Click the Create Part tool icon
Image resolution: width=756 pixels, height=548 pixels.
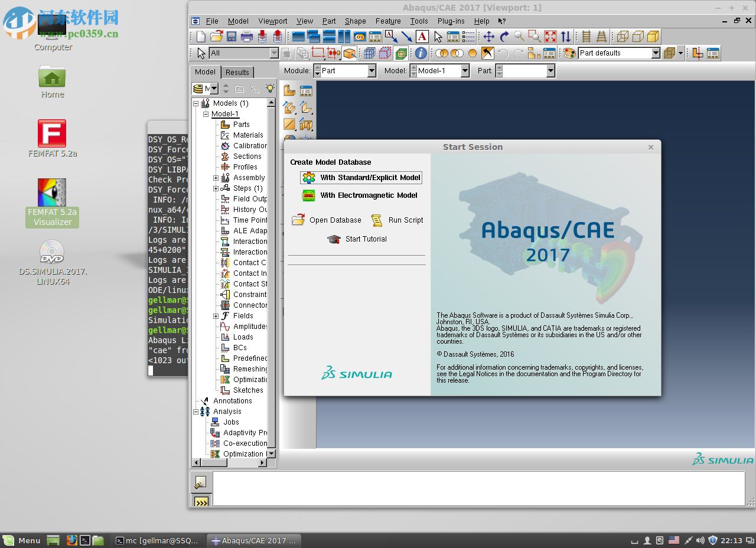[289, 90]
